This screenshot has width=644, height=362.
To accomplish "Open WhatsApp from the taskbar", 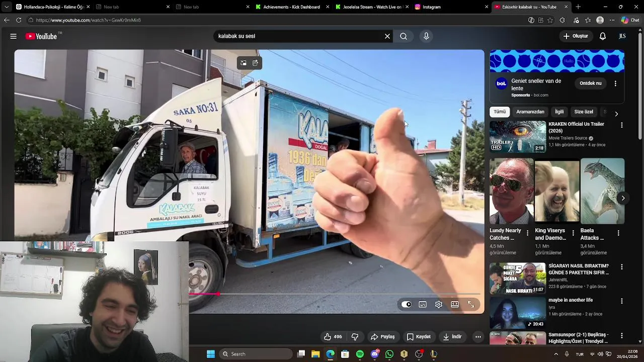I will [389, 354].
